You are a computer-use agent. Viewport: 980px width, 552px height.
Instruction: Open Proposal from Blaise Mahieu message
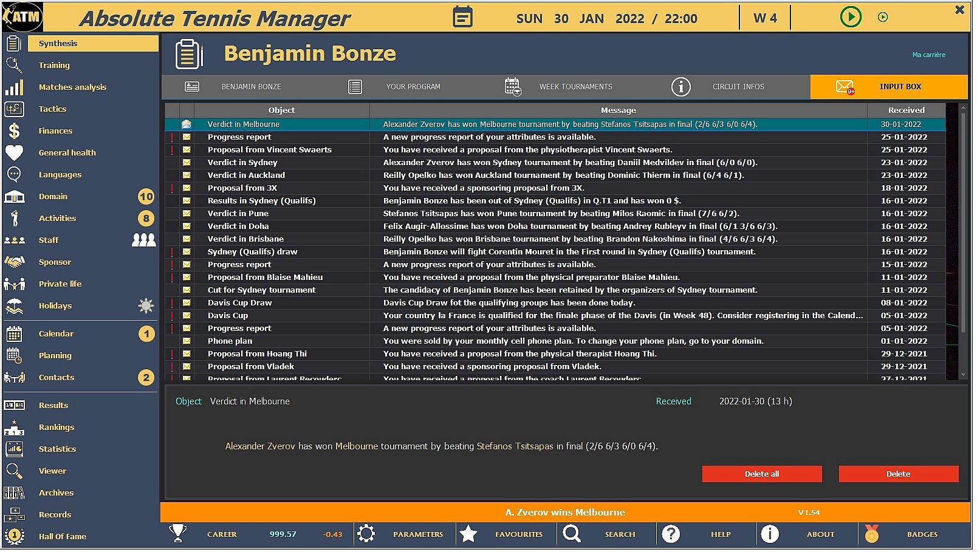click(555, 278)
